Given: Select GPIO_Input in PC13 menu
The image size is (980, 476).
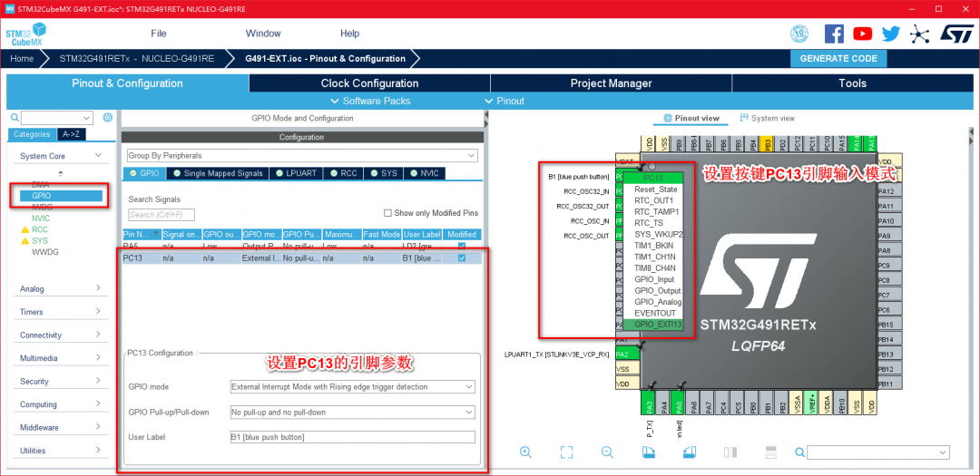Looking at the screenshot, I should click(653, 279).
